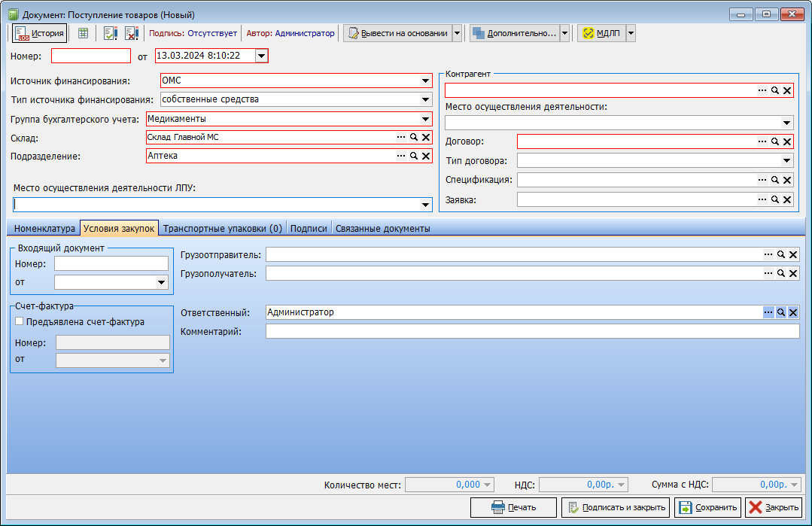The height and width of the screenshot is (526, 812).
Task: Open Контрагент selection via ellipsis icon
Action: (762, 90)
